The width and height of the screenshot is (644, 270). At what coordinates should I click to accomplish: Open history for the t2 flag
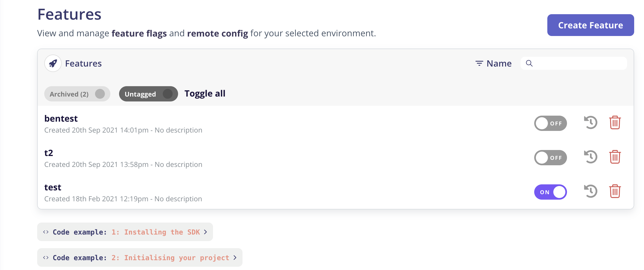(590, 157)
